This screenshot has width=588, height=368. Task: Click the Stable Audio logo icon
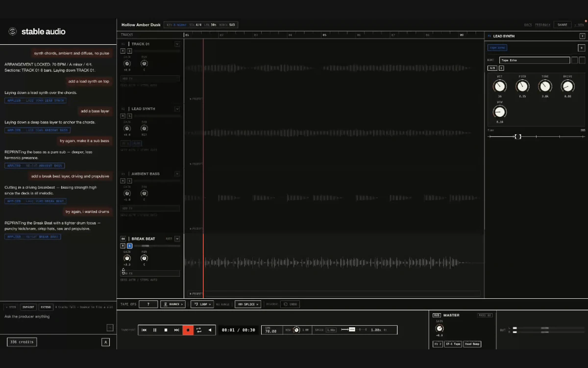coord(12,31)
